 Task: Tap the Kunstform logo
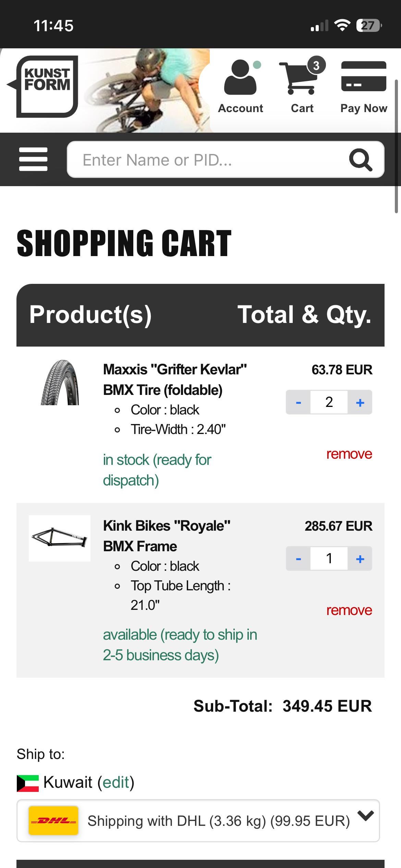47,86
